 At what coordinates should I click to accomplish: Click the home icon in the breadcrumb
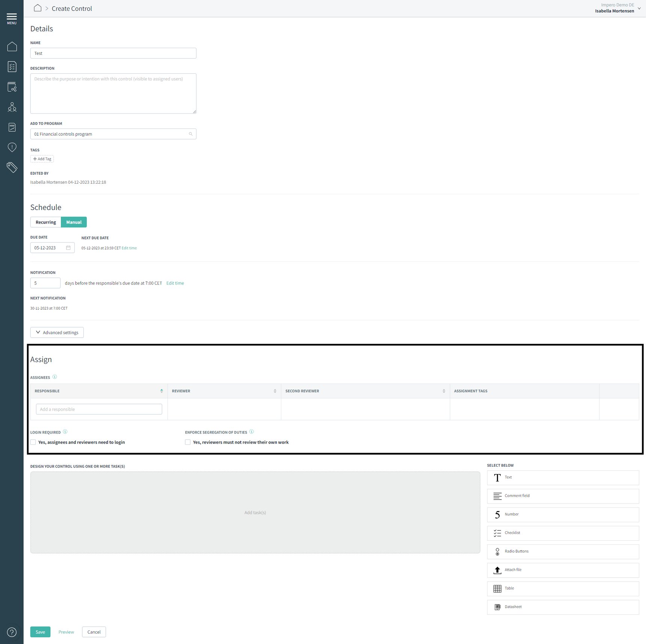[38, 8]
